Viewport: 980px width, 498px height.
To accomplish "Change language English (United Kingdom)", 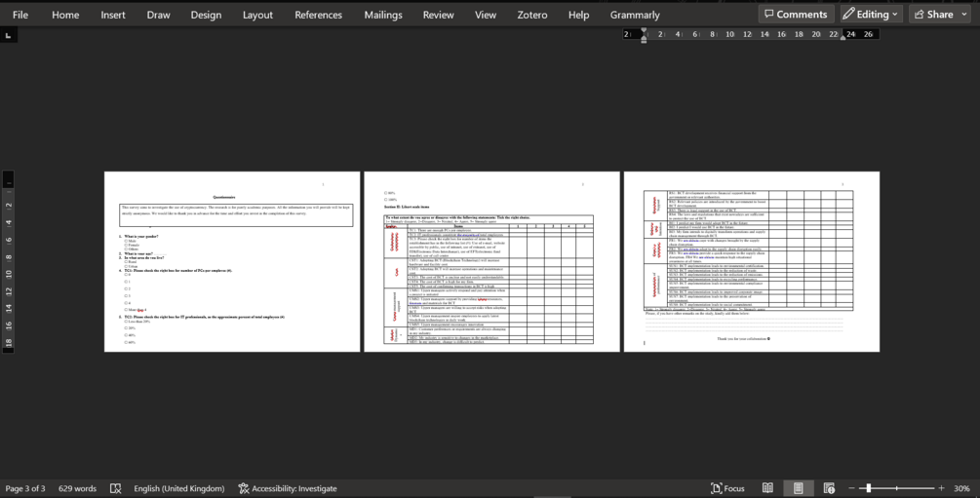I will click(178, 488).
